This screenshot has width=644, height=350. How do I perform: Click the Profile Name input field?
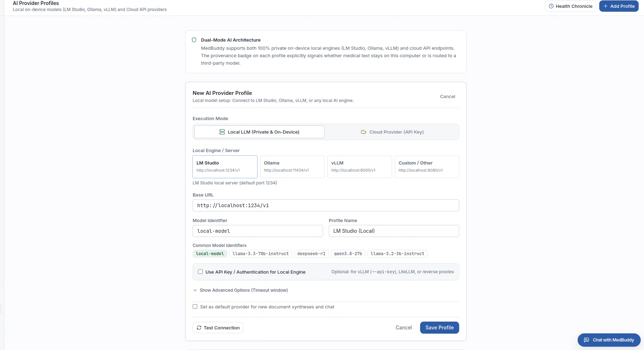tap(394, 231)
